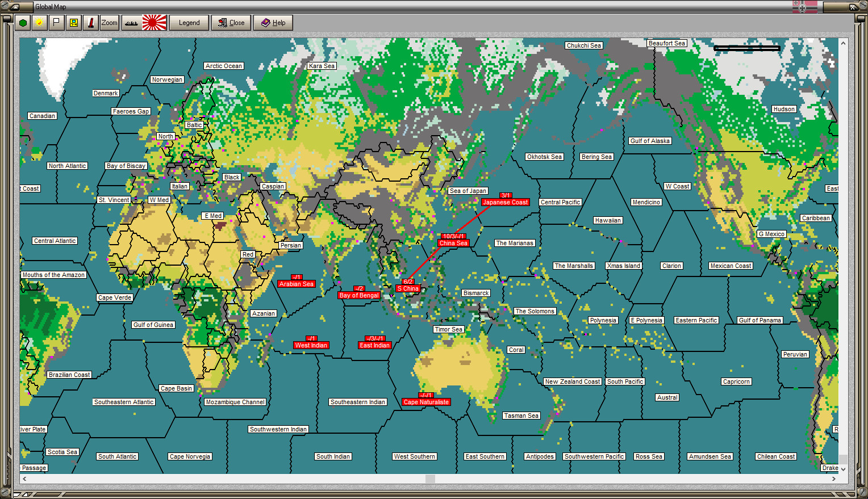Click the yellow sun toolbar icon
This screenshot has height=499, width=868.
[x=39, y=23]
